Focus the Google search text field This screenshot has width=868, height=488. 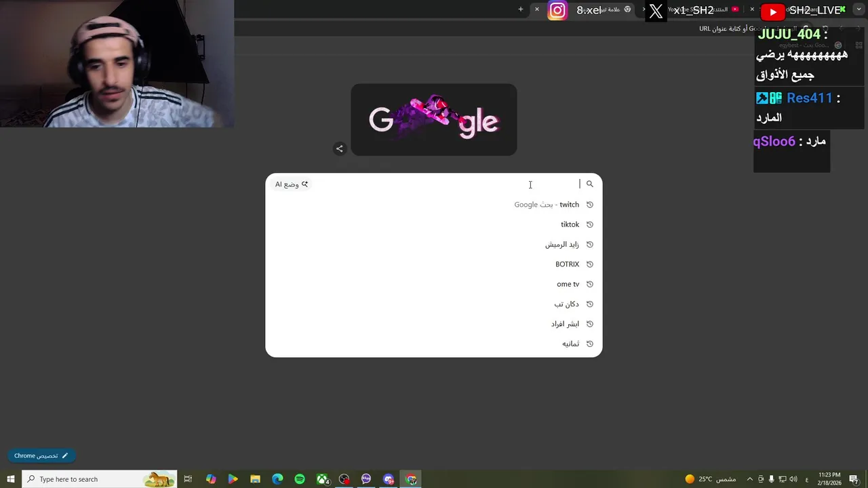pos(448,184)
